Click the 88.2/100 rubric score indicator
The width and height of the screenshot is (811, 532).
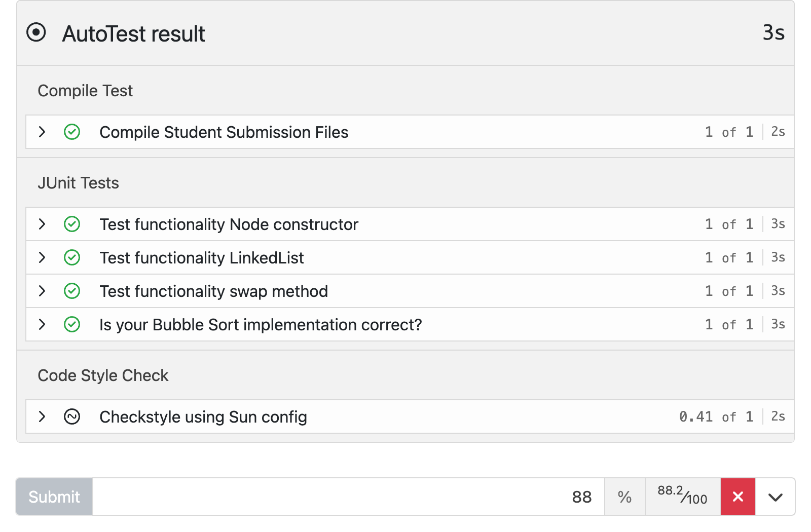click(x=682, y=497)
